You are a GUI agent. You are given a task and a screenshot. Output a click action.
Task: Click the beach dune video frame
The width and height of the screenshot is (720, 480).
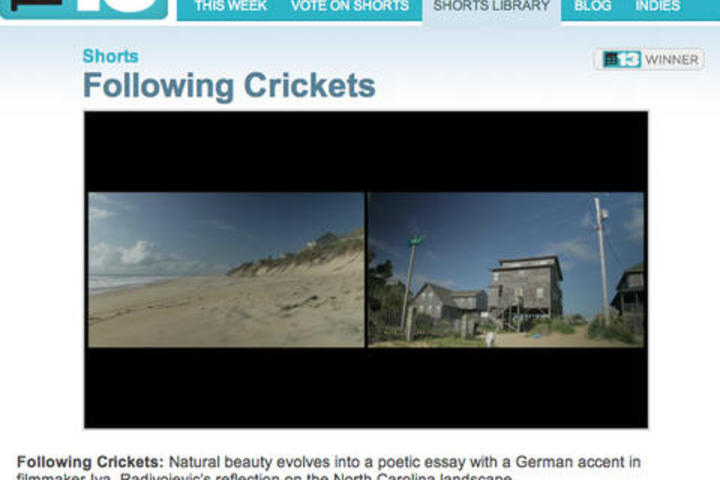click(x=226, y=270)
